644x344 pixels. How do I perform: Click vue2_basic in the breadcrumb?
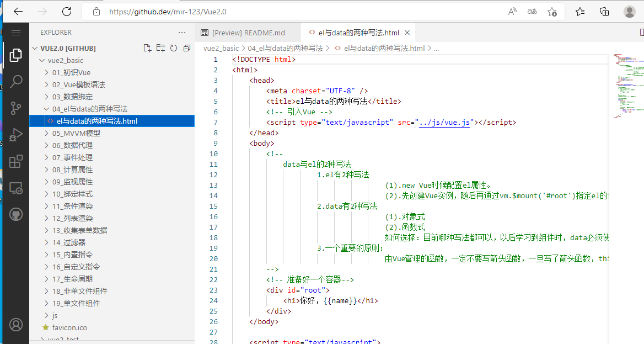221,48
